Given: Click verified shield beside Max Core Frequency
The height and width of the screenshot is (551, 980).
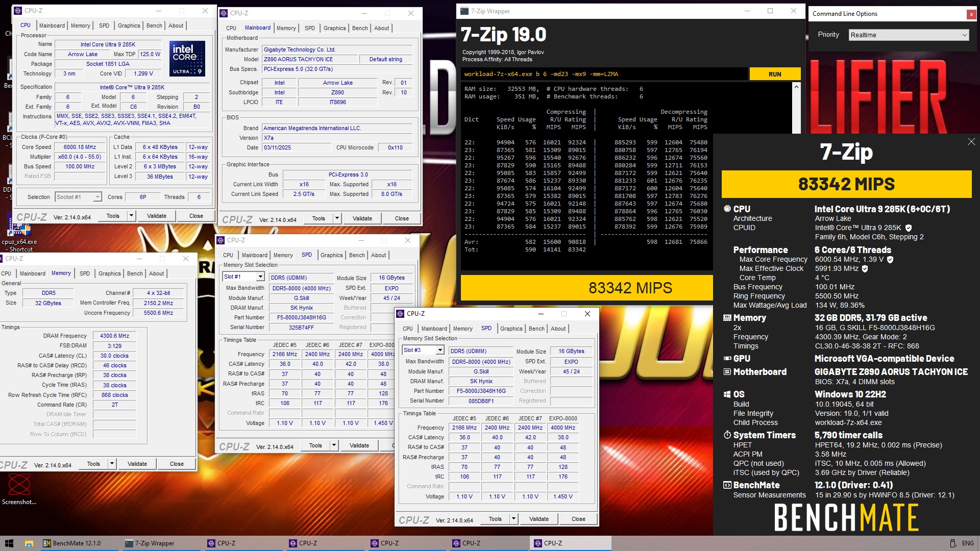Looking at the screenshot, I should pyautogui.click(x=890, y=260).
